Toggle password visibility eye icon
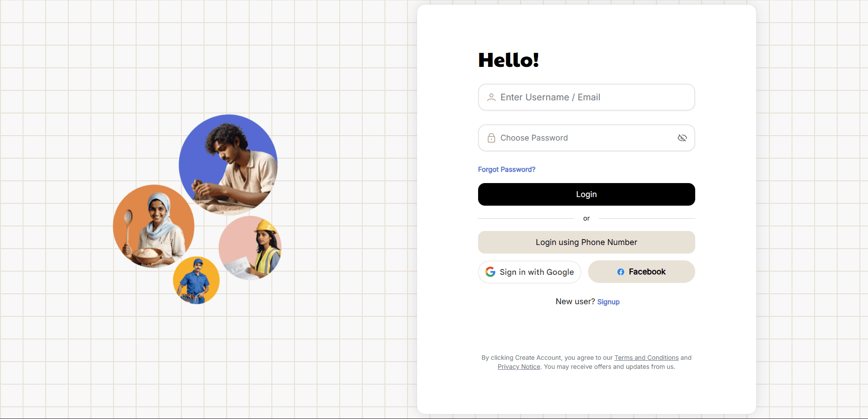This screenshot has height=419, width=868. [682, 138]
